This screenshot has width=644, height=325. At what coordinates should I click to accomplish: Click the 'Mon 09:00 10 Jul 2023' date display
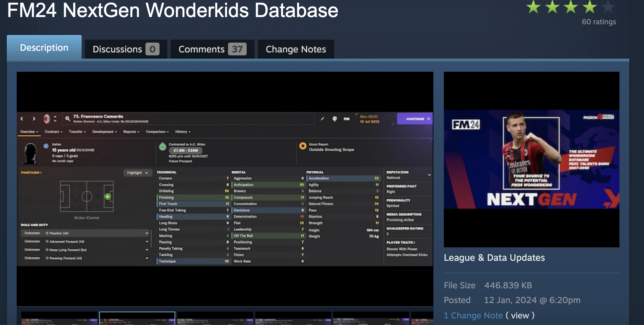click(x=369, y=119)
